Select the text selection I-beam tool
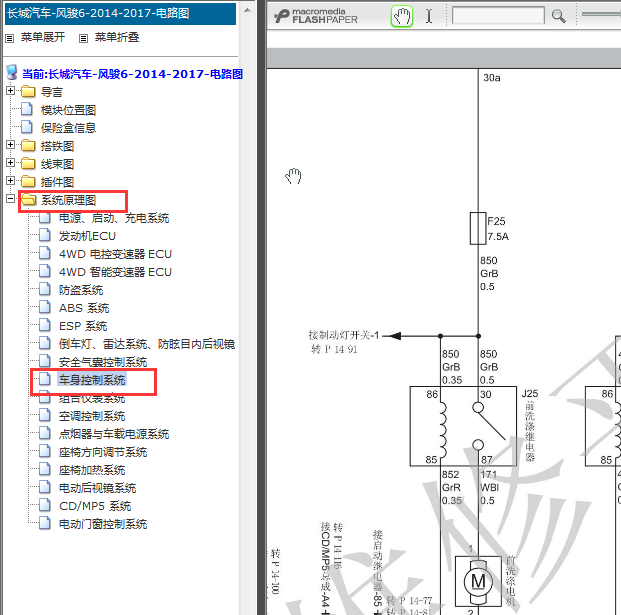This screenshot has width=621, height=615. 429,16
